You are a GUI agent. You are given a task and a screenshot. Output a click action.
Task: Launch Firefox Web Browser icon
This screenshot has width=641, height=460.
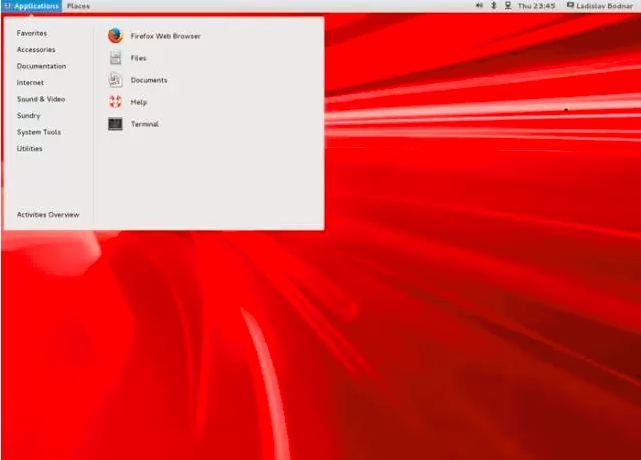tap(115, 36)
